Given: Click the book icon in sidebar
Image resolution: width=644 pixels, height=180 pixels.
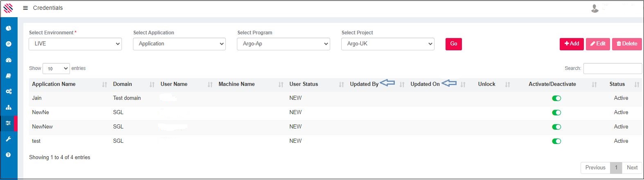Looking at the screenshot, I should click(x=9, y=76).
